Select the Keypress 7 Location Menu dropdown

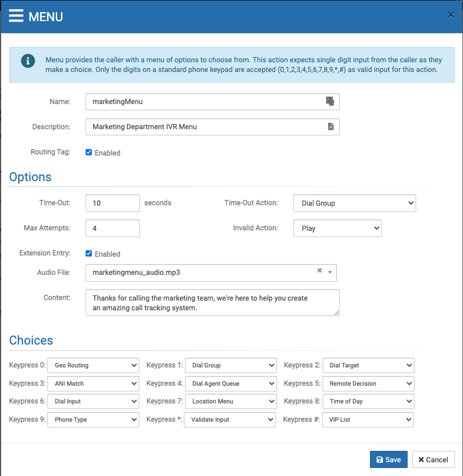231,401
